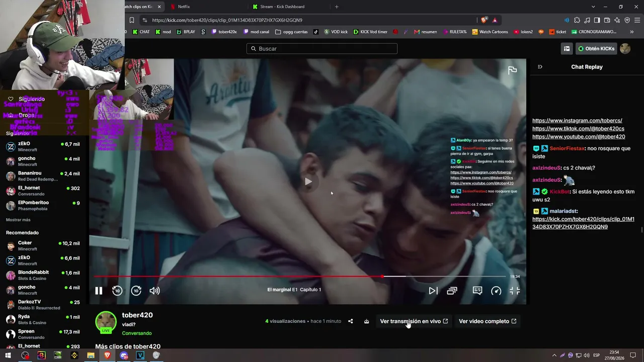Report the clip with flag icon
644x362 pixels.
click(x=512, y=70)
